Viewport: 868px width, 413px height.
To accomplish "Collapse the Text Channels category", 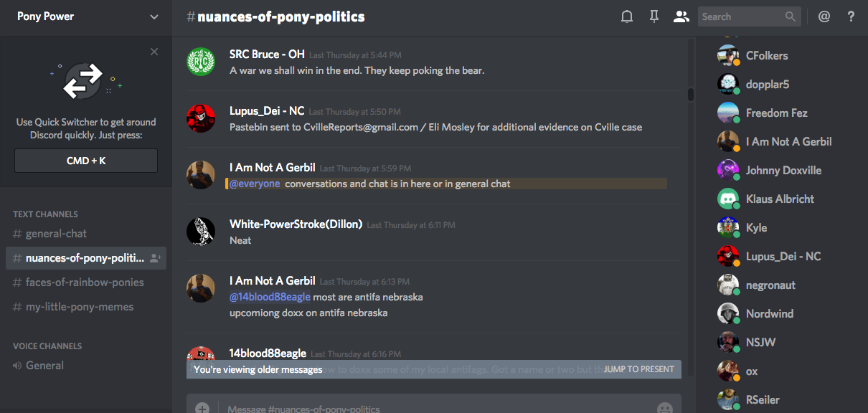I will (x=45, y=214).
